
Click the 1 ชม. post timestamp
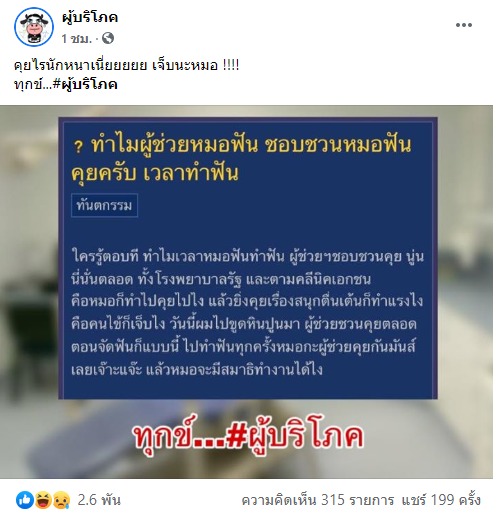pos(76,38)
